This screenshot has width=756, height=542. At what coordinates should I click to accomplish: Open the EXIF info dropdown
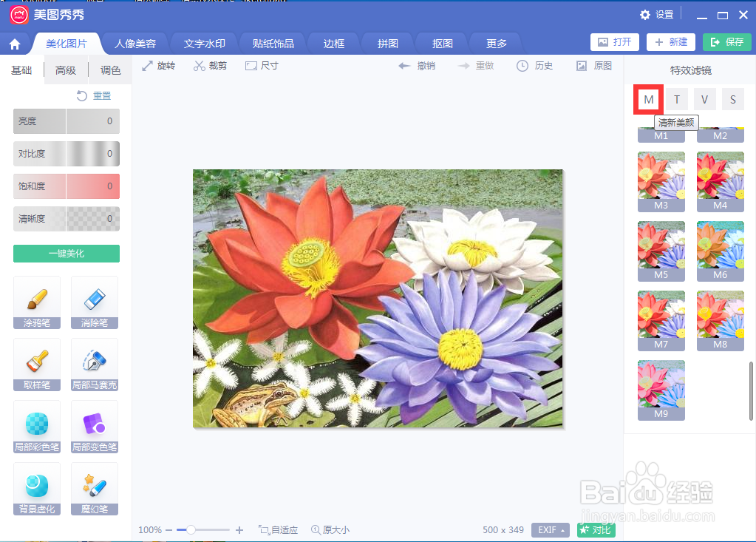point(550,529)
